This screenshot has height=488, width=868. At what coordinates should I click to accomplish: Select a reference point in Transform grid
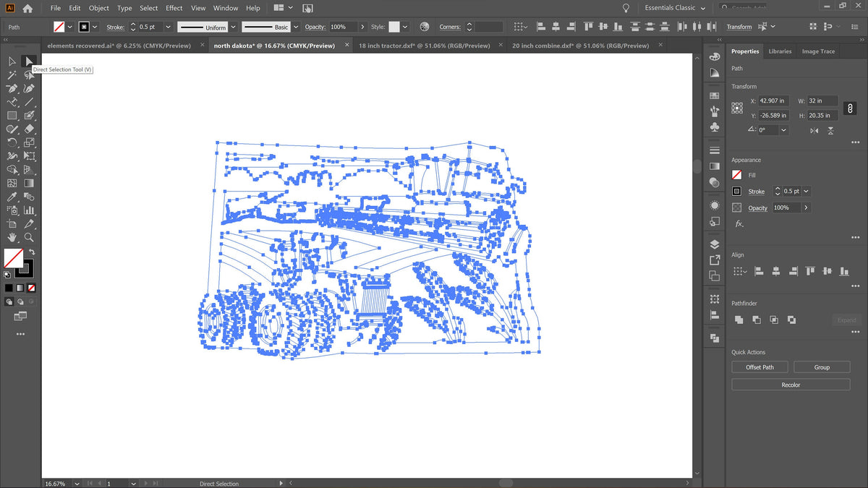(737, 108)
